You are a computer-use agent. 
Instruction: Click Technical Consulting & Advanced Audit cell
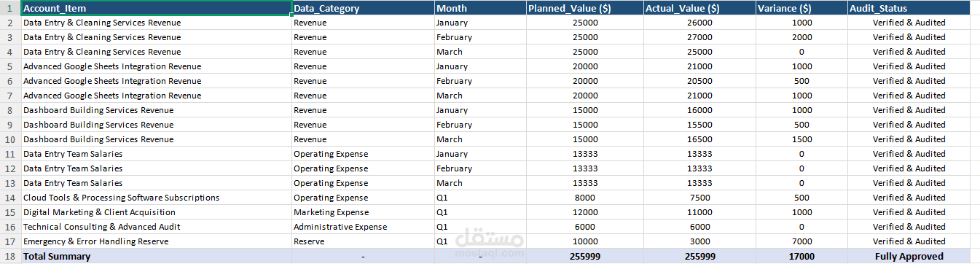click(x=156, y=227)
